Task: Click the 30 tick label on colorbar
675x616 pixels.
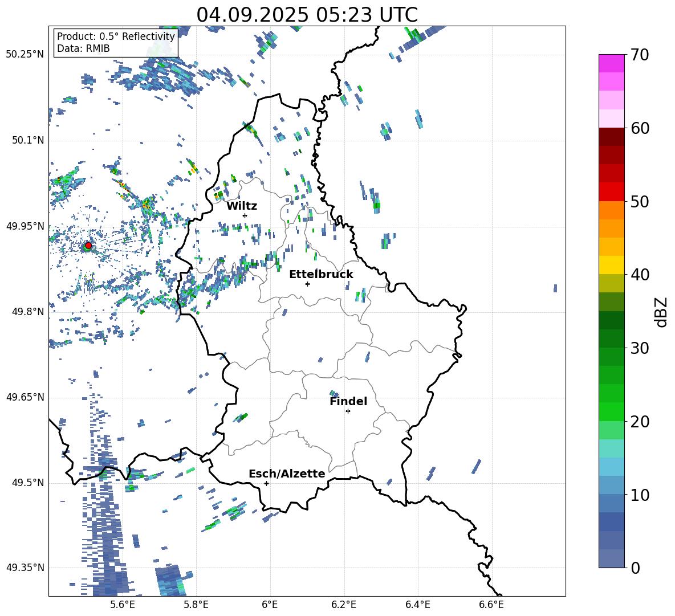Action: pyautogui.click(x=639, y=348)
